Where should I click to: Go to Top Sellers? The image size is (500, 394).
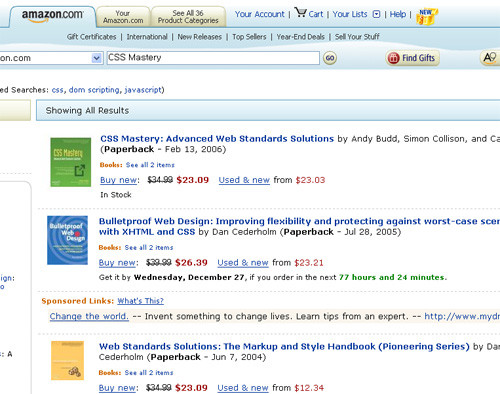pyautogui.click(x=249, y=37)
